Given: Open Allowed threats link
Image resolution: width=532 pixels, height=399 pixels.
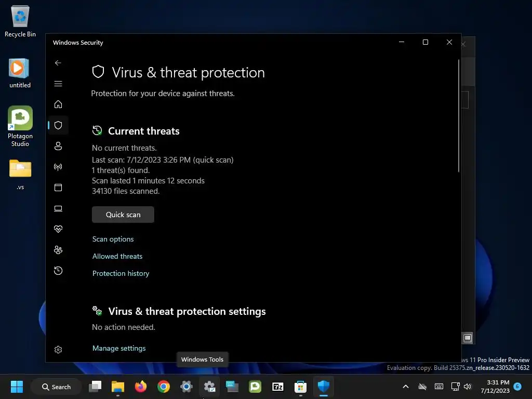Looking at the screenshot, I should (117, 256).
